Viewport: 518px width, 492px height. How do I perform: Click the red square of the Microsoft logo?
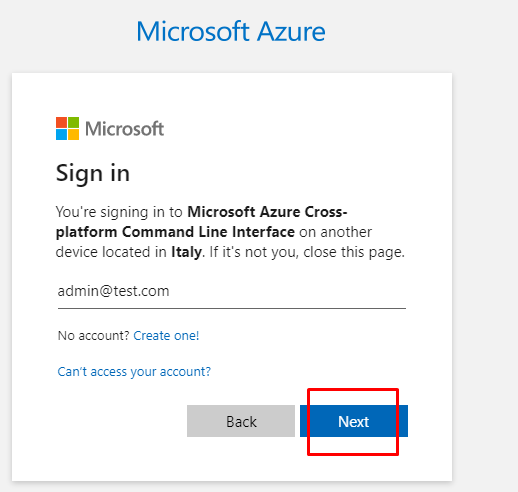61,122
